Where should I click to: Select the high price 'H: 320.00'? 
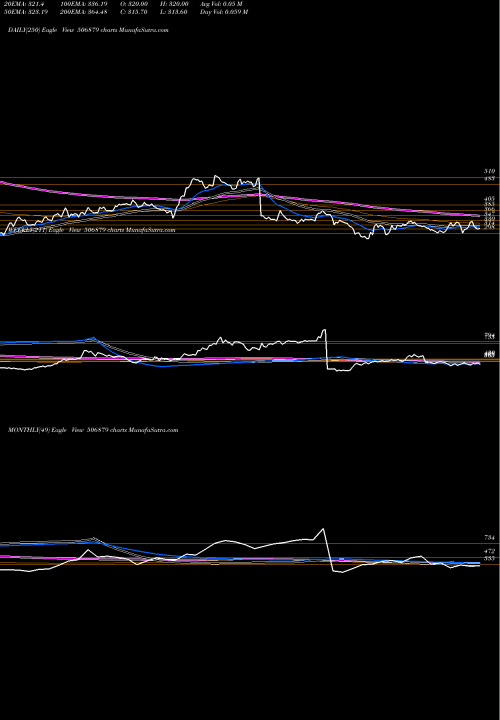pos(174,4)
